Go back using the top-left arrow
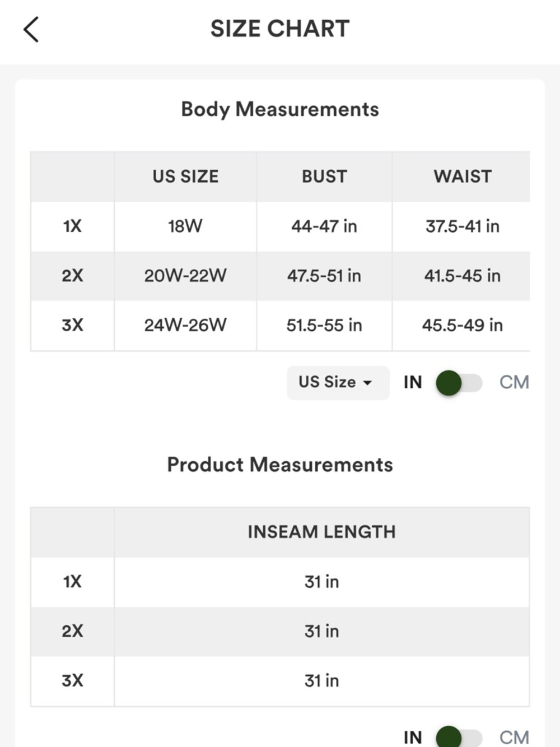560x747 pixels. [x=31, y=29]
